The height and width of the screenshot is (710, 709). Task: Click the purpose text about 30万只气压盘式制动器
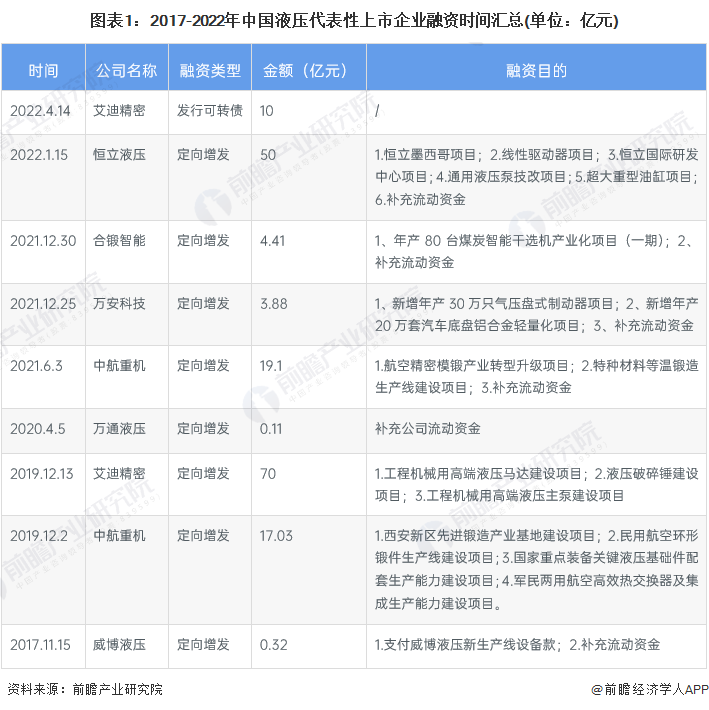pyautogui.click(x=537, y=314)
